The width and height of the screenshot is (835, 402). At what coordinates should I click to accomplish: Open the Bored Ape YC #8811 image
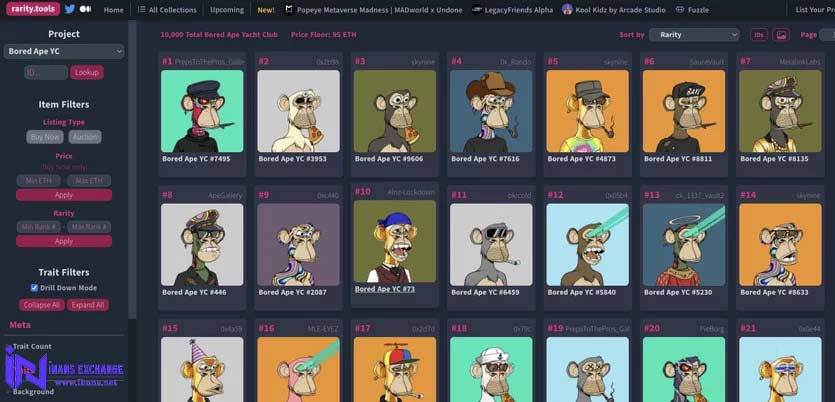pyautogui.click(x=684, y=111)
